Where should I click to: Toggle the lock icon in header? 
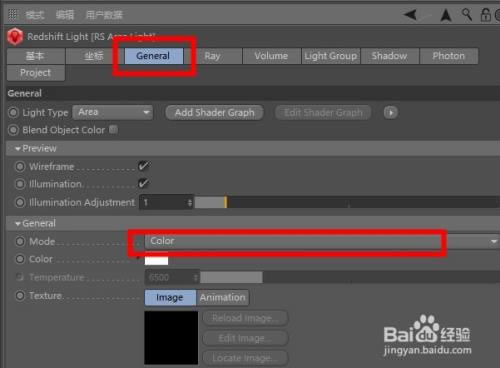point(485,15)
